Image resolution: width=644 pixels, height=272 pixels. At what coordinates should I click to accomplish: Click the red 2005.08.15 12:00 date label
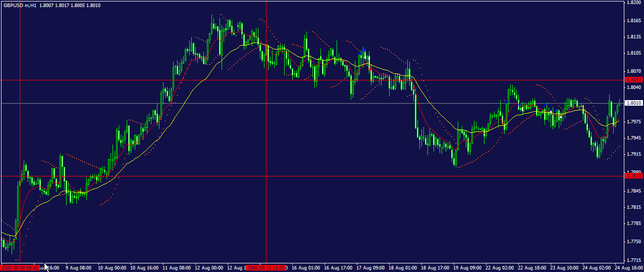[x=266, y=267]
